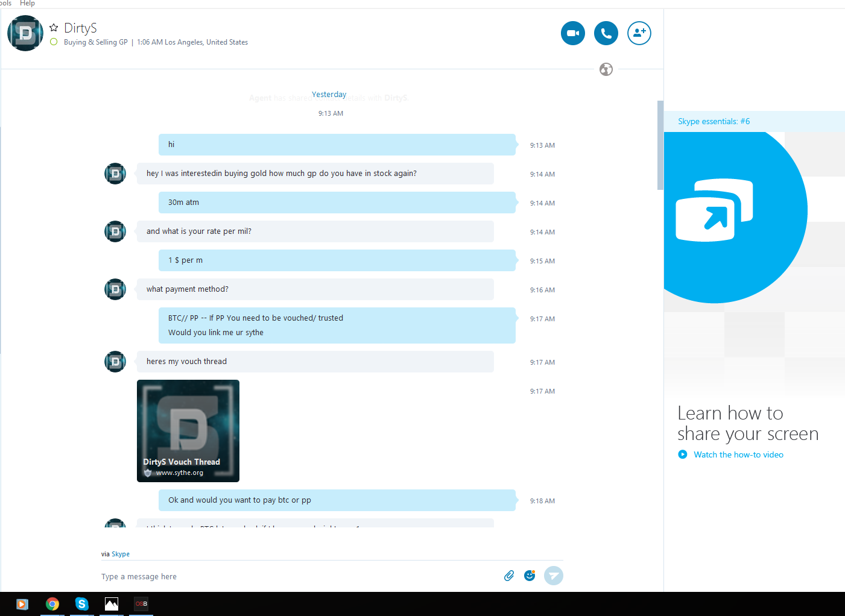Screen dimensions: 845x616
Task: Select the 'what payment method?' message
Action: [x=315, y=289]
